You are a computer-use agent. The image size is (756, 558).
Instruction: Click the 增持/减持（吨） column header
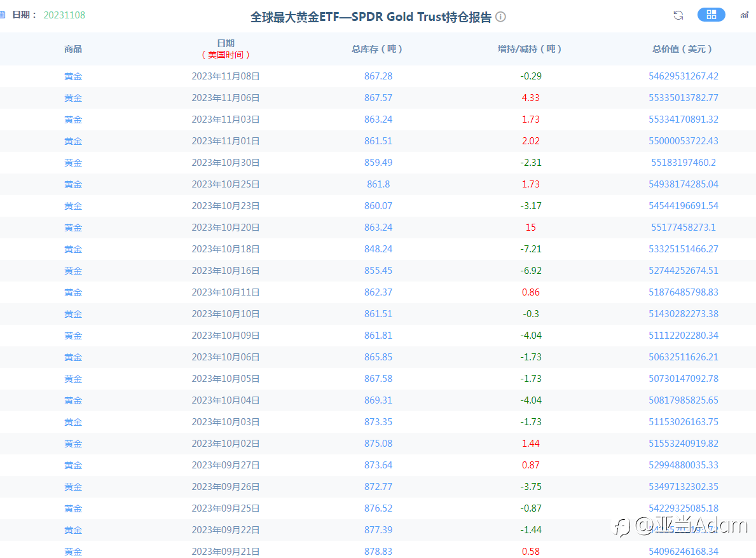point(530,49)
